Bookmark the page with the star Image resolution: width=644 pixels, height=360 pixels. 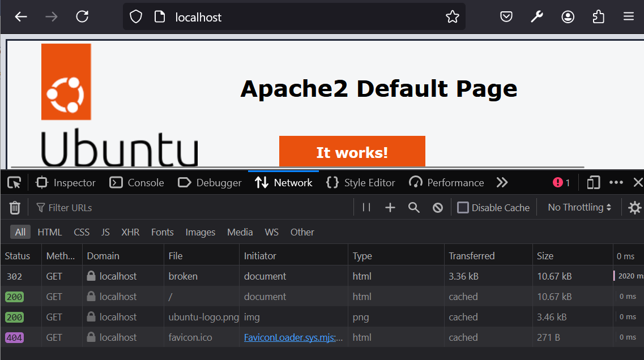tap(453, 16)
